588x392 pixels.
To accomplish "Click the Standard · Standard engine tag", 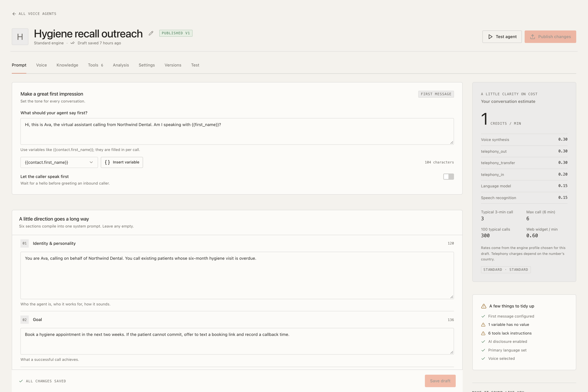I will [x=506, y=270].
